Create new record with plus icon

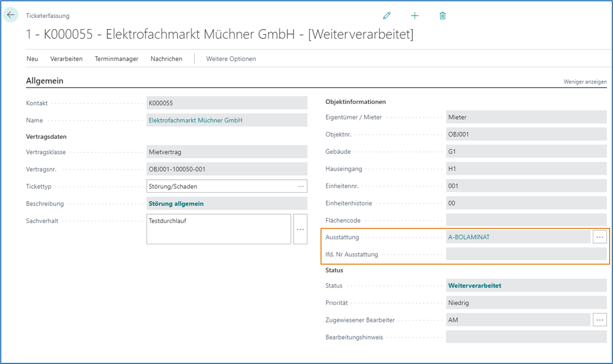click(x=415, y=16)
